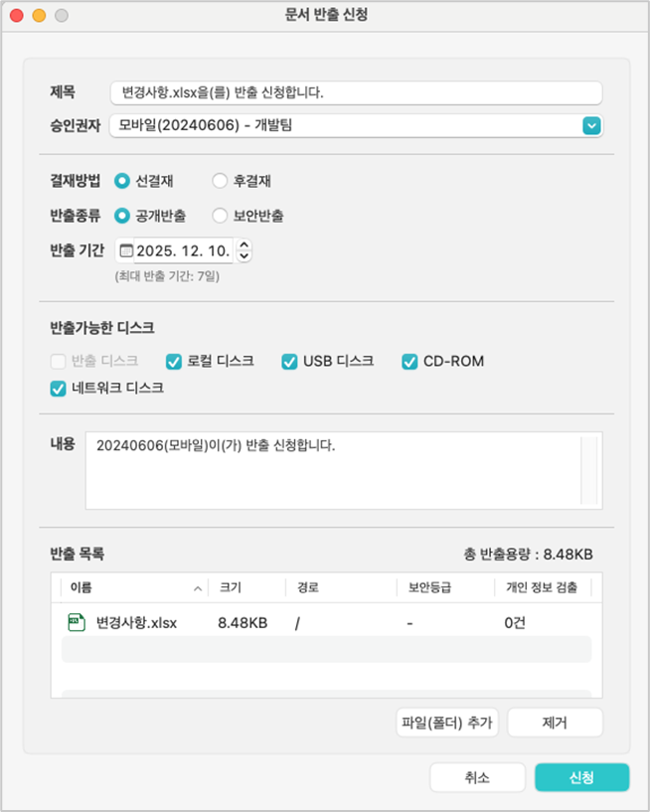Toggle the USB 디스크 checkbox
This screenshot has height=812, width=650.
pos(289,362)
